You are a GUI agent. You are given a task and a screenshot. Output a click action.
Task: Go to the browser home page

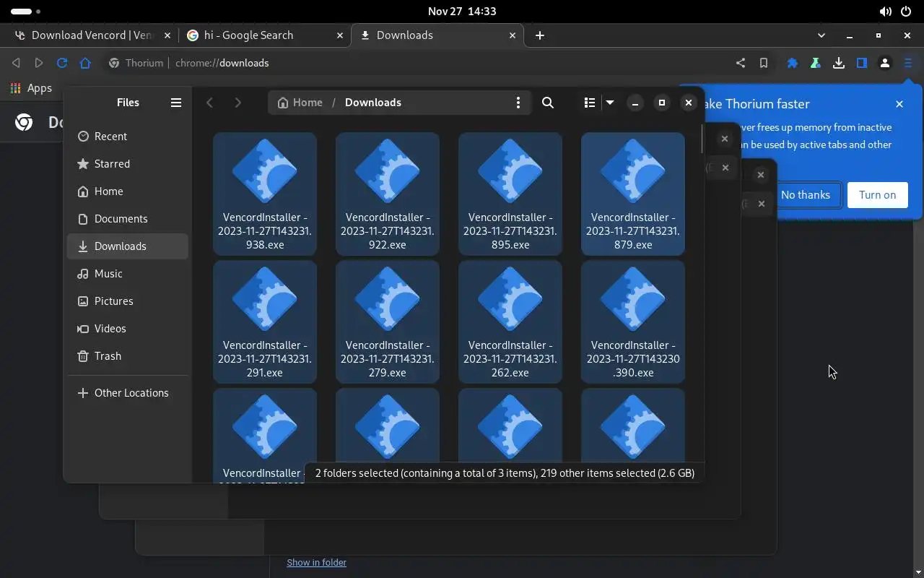click(x=85, y=63)
